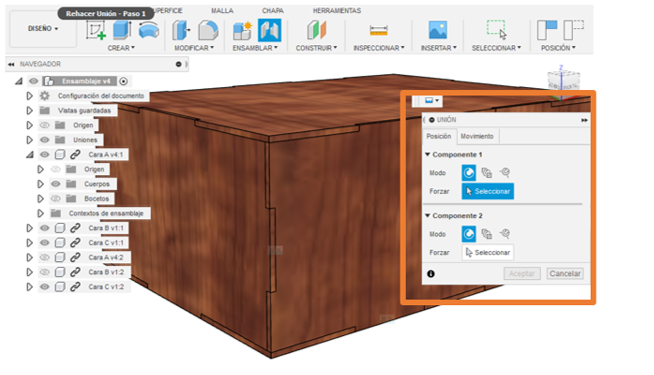The image size is (654, 375).
Task: Click the Cancelar button
Action: coord(565,274)
